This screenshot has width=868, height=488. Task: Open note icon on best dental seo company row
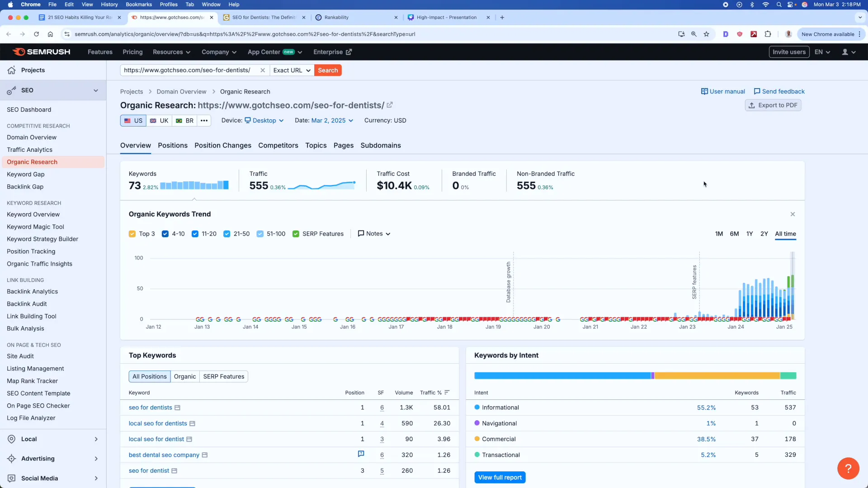point(361,454)
